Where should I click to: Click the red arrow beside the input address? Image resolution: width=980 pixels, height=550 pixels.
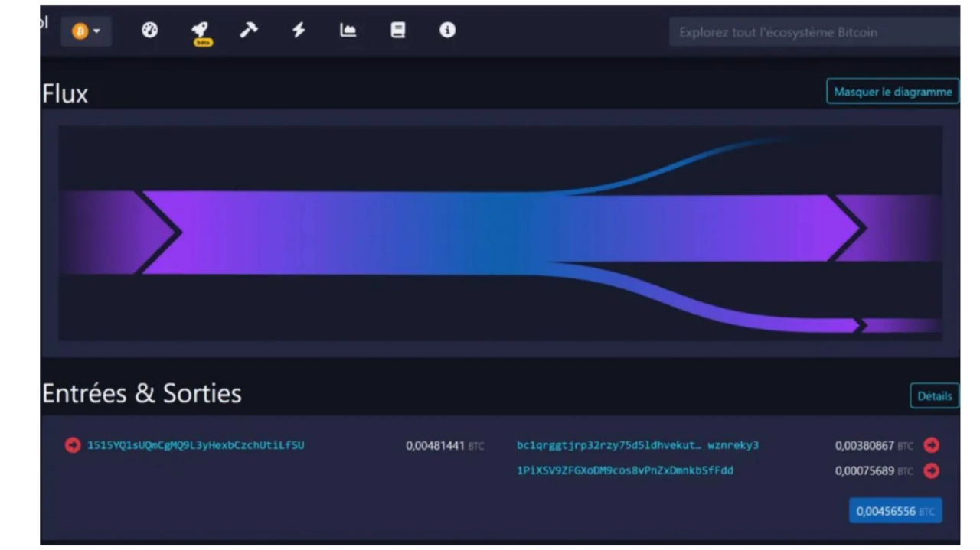click(x=73, y=445)
